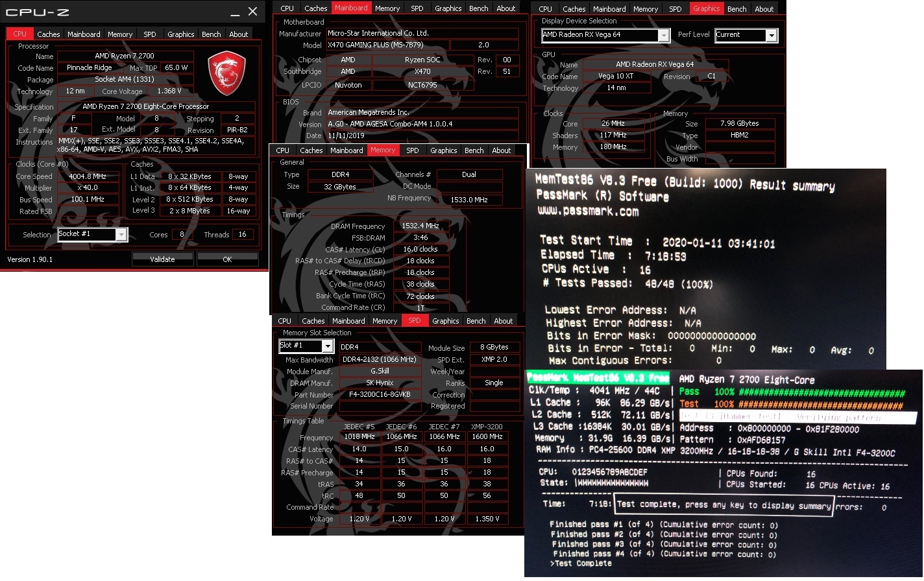The height and width of the screenshot is (581, 924).
Task: Click Core Speed value '4004.8 MHz'
Action: pos(88,176)
